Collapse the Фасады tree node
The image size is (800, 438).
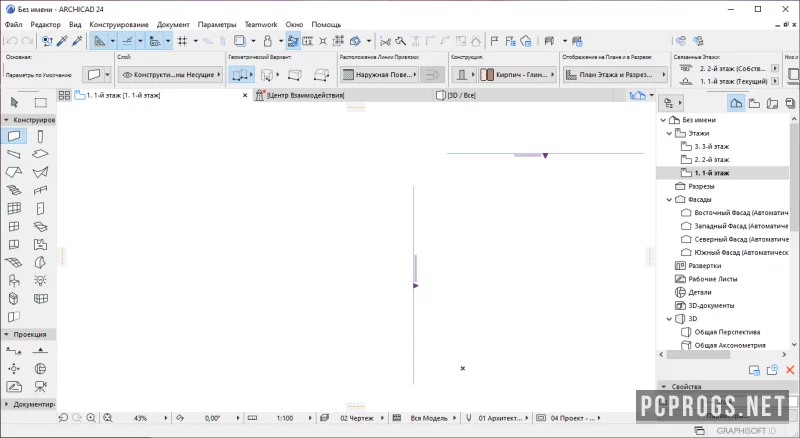coord(669,200)
